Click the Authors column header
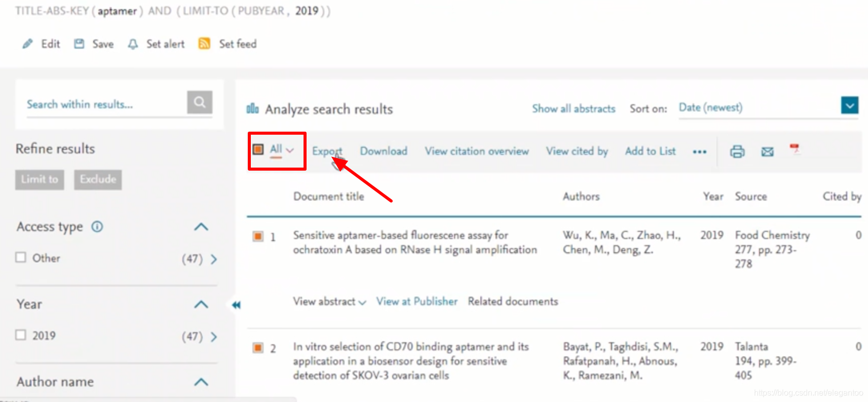 (581, 196)
